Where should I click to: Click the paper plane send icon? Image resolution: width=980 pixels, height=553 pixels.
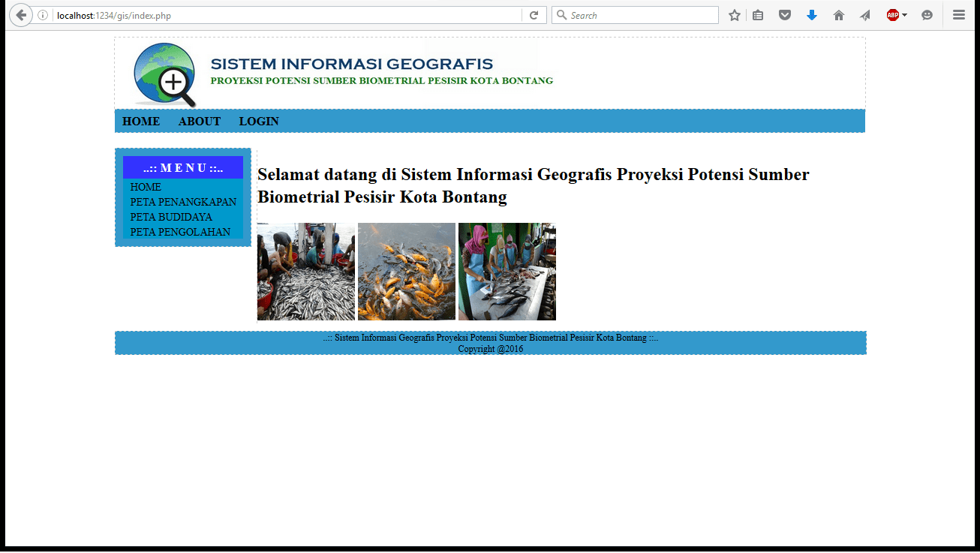click(864, 15)
